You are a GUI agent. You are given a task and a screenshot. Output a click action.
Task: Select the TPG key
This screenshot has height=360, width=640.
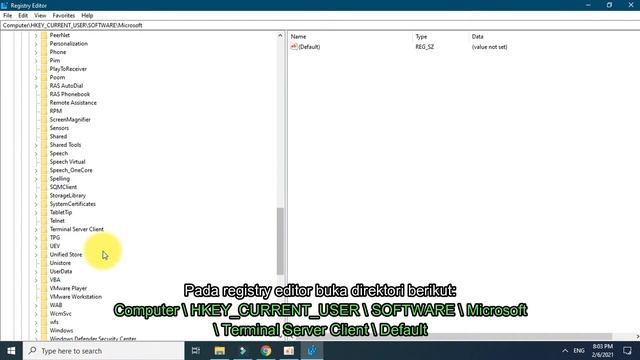coord(55,238)
